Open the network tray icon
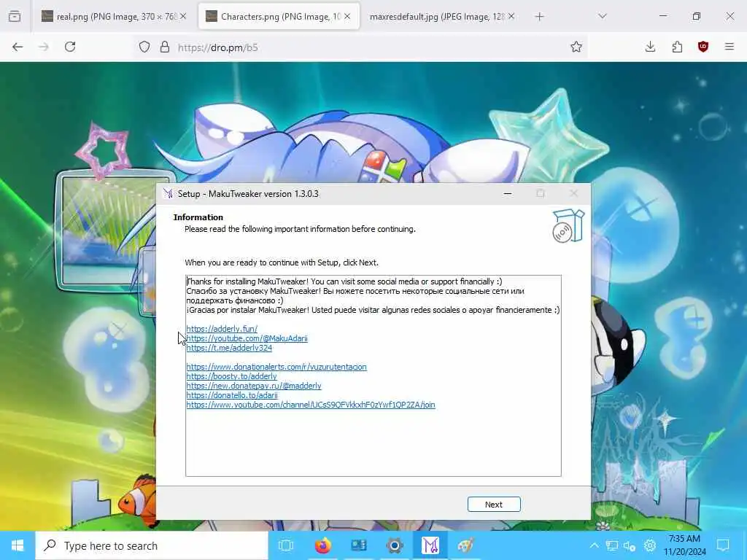 point(612,545)
